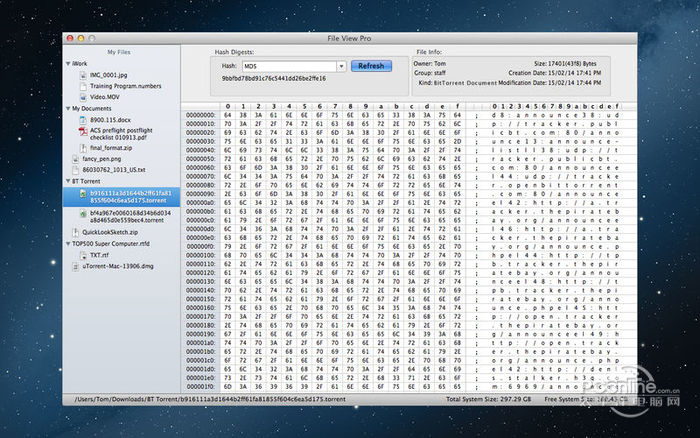
Task: Select the IMG_0001.jpg file icon
Action: 82,73
